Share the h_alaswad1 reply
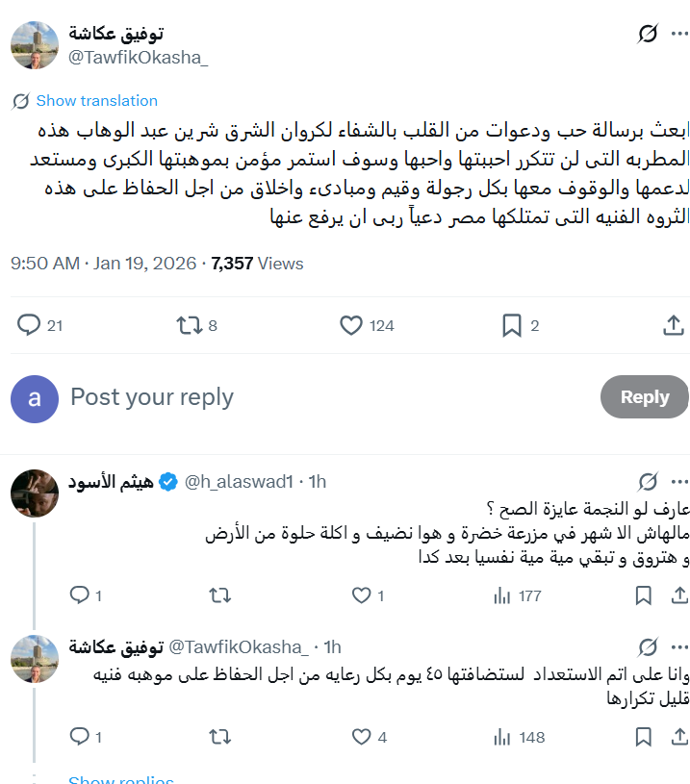Image resolution: width=690 pixels, height=784 pixels. click(675, 596)
